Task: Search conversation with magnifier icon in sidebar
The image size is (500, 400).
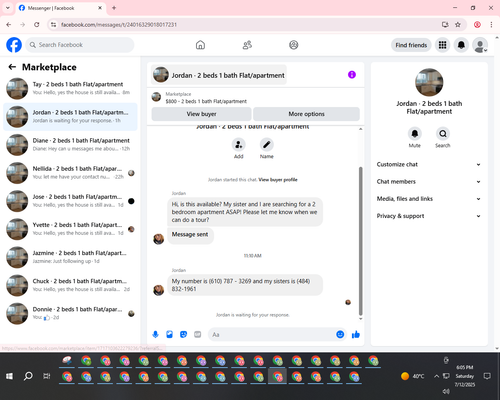Action: [x=443, y=134]
